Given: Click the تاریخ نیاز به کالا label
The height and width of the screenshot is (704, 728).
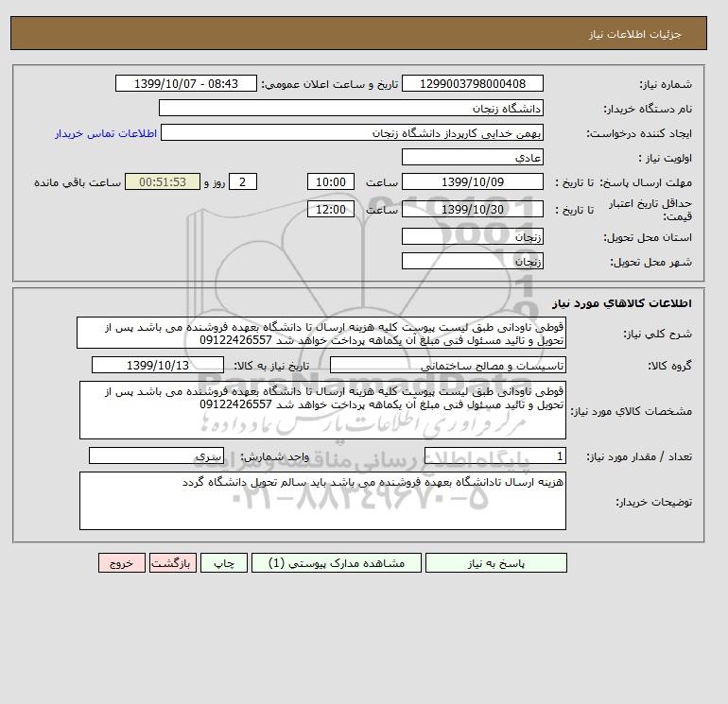Looking at the screenshot, I should click(x=271, y=366).
